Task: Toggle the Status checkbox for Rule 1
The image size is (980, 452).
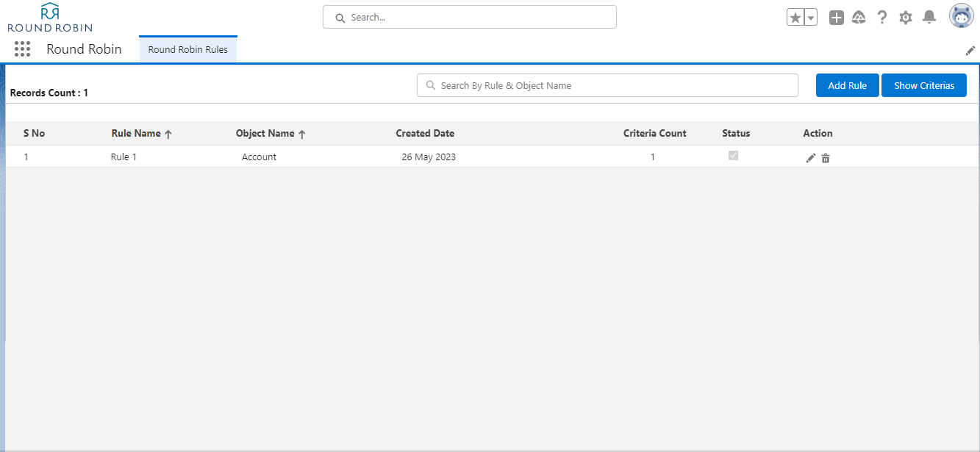Action: point(733,156)
